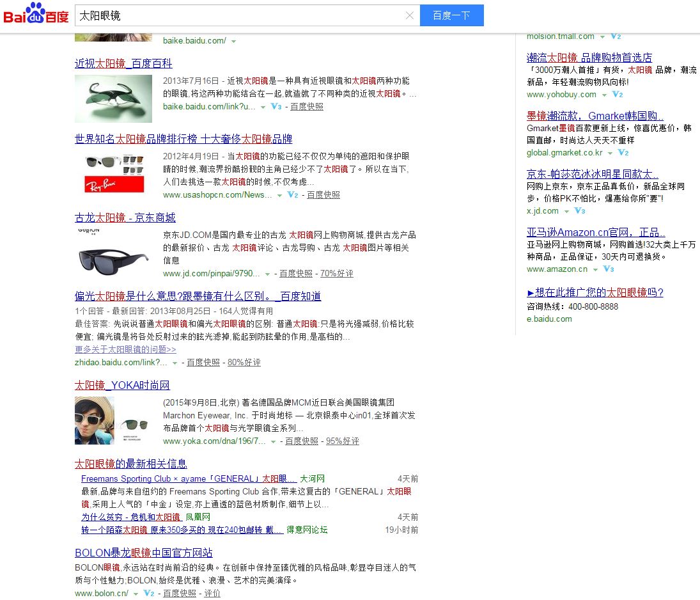Click the black Gubion sunglasses thumbnail

pyautogui.click(x=113, y=253)
